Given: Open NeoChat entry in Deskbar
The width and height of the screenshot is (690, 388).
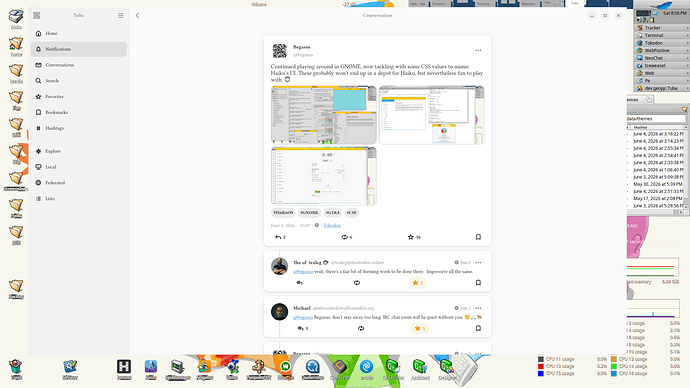Looking at the screenshot, I should (662, 58).
